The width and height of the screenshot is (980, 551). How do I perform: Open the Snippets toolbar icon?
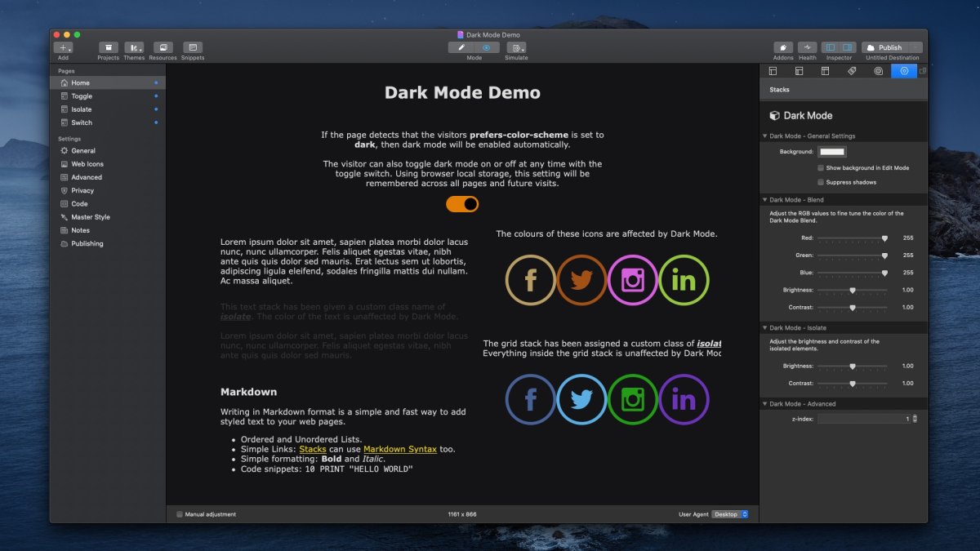[x=193, y=48]
